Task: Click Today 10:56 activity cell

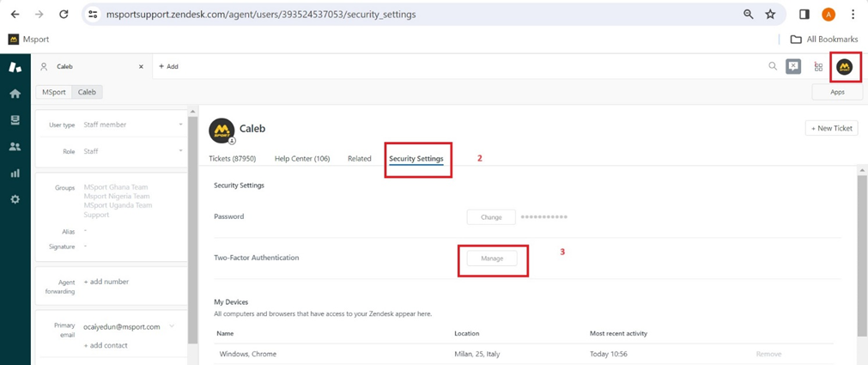Action: (609, 354)
